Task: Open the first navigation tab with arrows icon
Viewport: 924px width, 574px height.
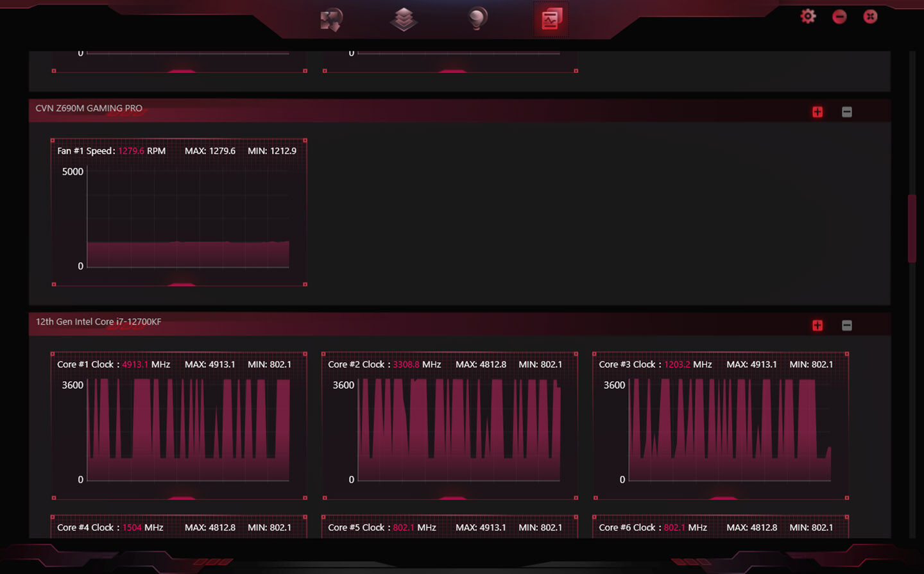Action: pyautogui.click(x=331, y=19)
